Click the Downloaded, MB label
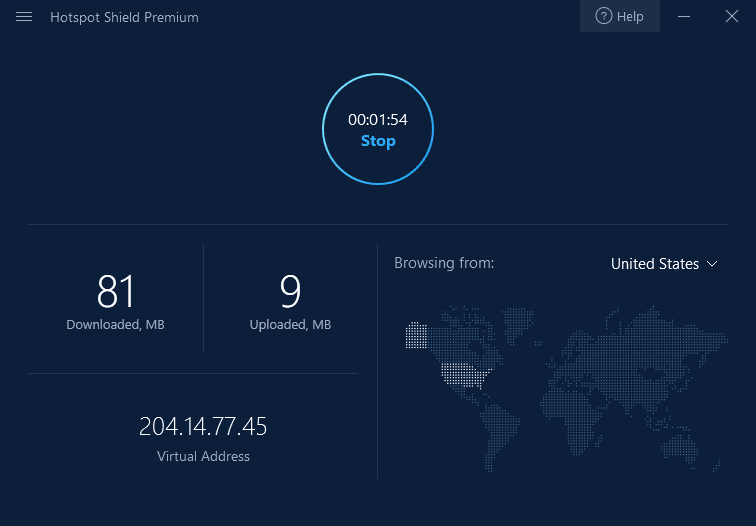The height and width of the screenshot is (526, 756). click(115, 324)
